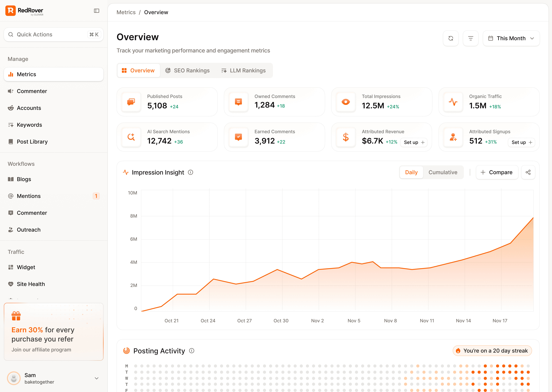Open the filter options icon

[x=470, y=38]
